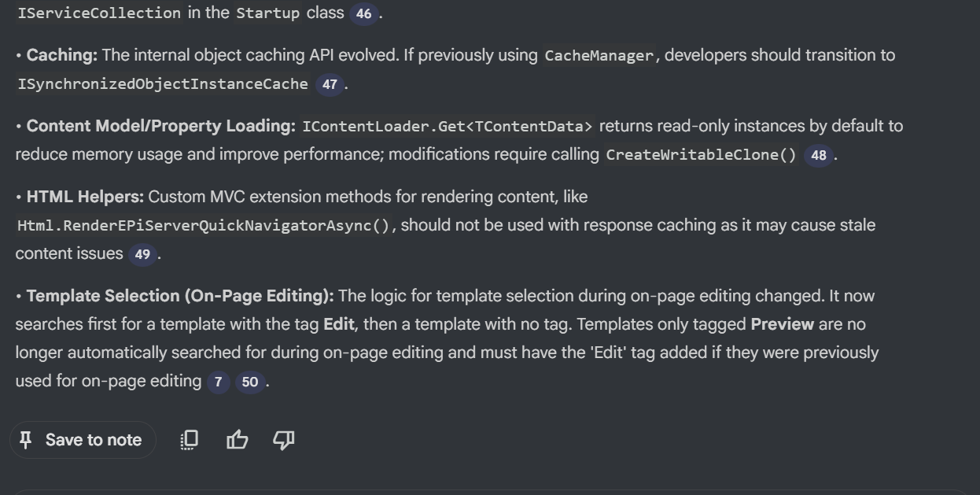The height and width of the screenshot is (495, 980).
Task: Open citation 47 in the Caching bullet
Action: [x=330, y=84]
